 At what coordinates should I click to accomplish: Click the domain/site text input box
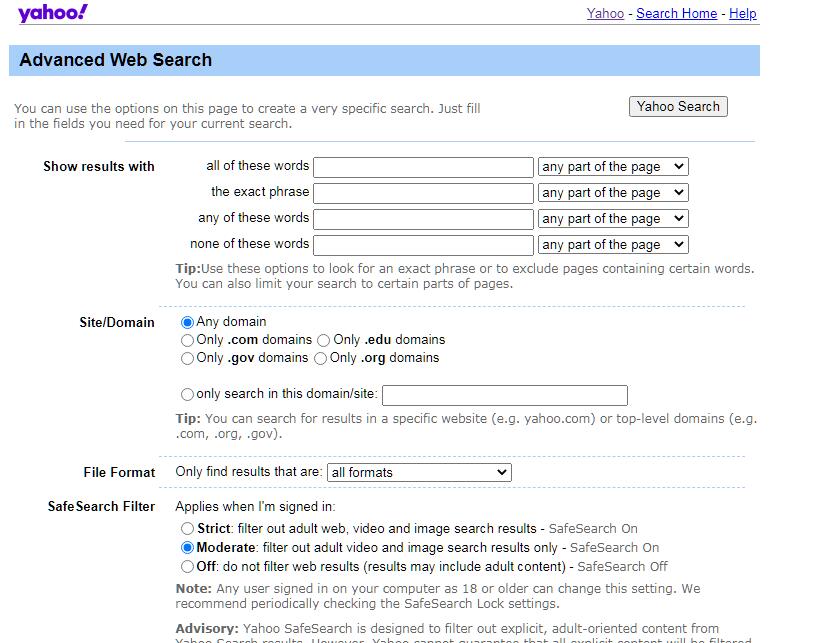505,396
